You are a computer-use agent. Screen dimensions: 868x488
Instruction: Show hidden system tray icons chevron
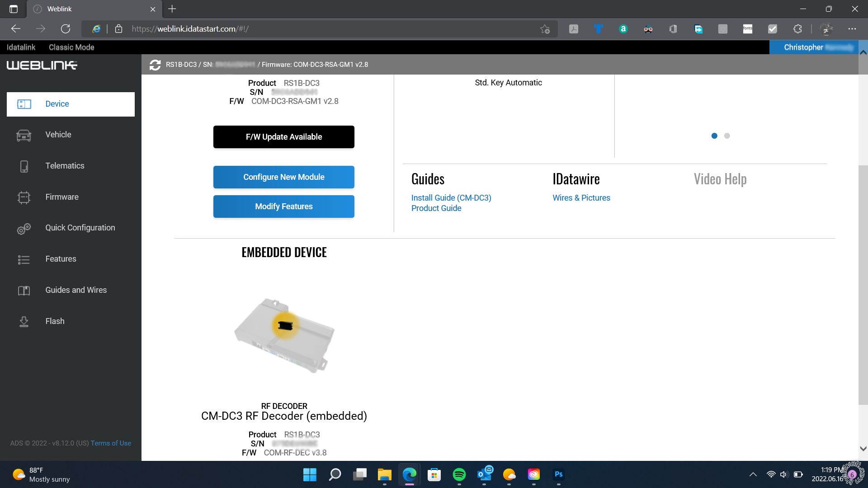point(753,474)
